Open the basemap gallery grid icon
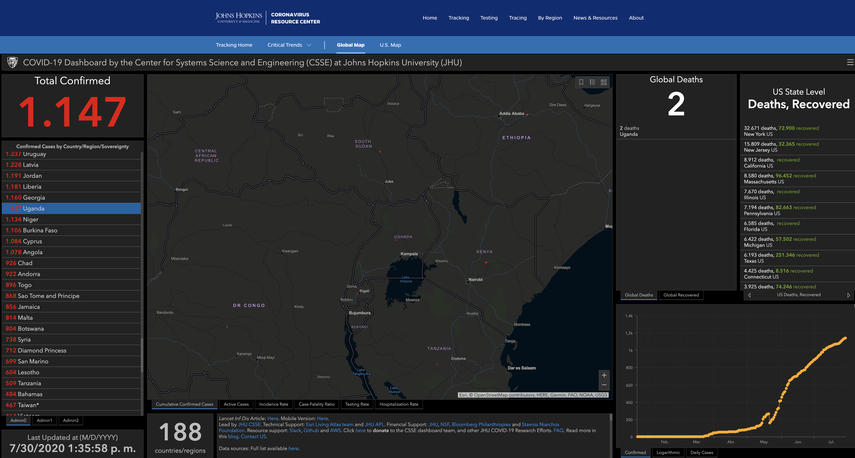Image resolution: width=855 pixels, height=458 pixels. click(x=604, y=82)
